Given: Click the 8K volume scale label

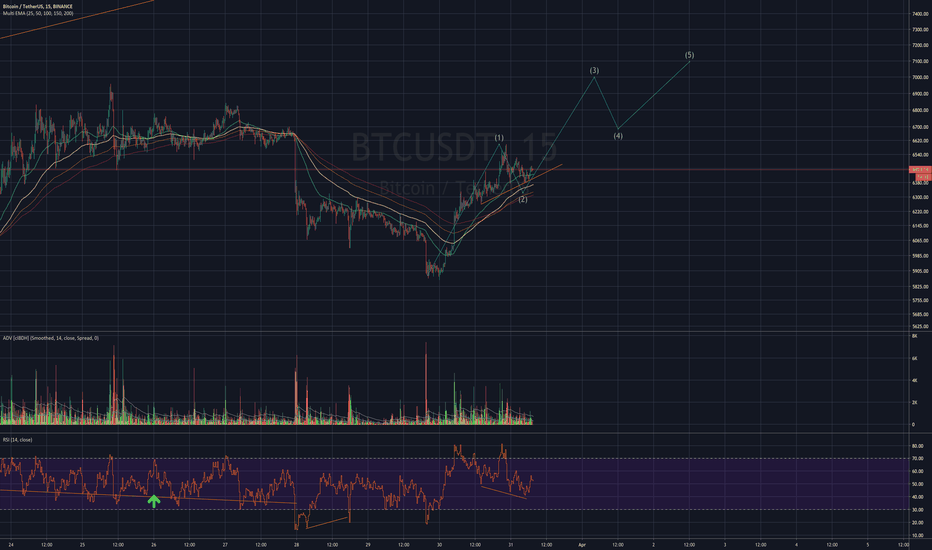Looking at the screenshot, I should click(x=914, y=336).
